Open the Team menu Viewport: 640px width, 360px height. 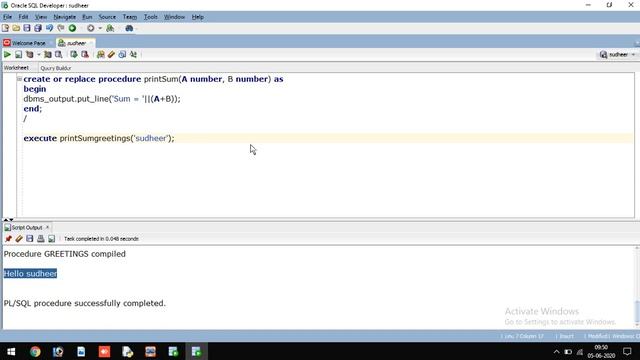pyautogui.click(x=130, y=17)
